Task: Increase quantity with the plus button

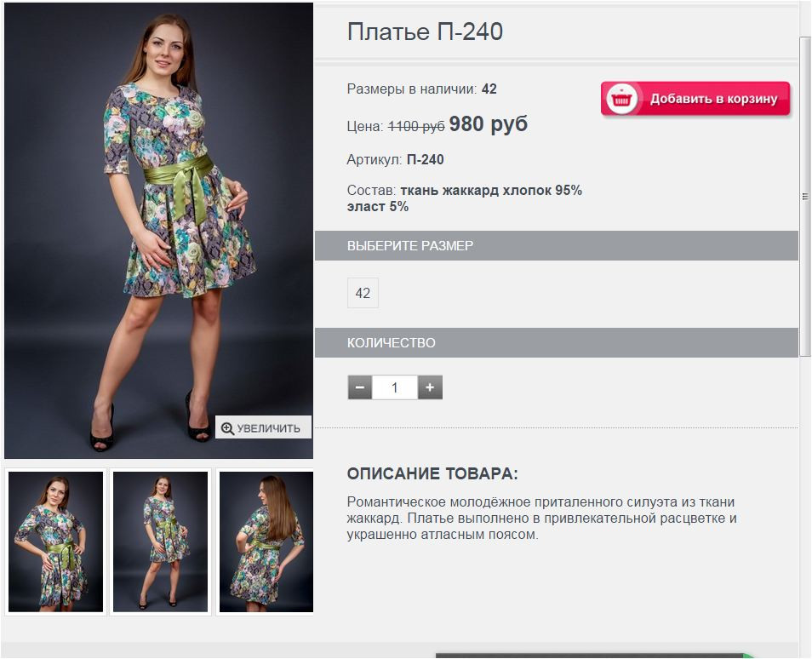Action: tap(430, 387)
